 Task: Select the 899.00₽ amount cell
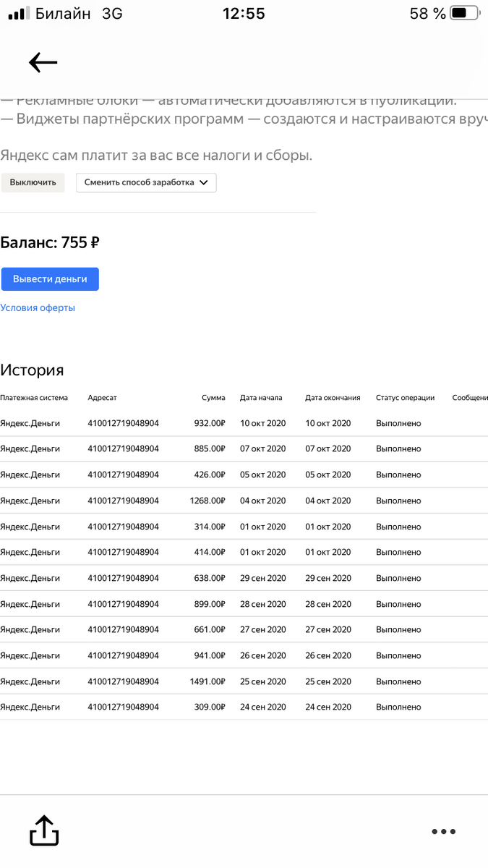(210, 604)
